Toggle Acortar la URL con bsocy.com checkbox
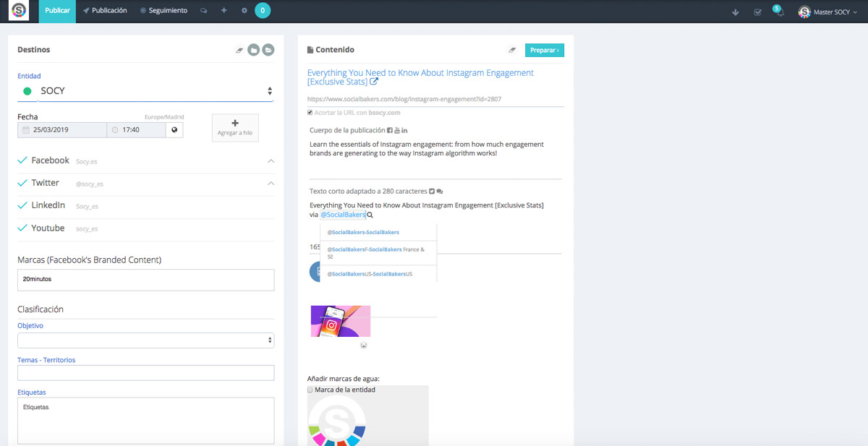This screenshot has height=446, width=868. point(310,112)
